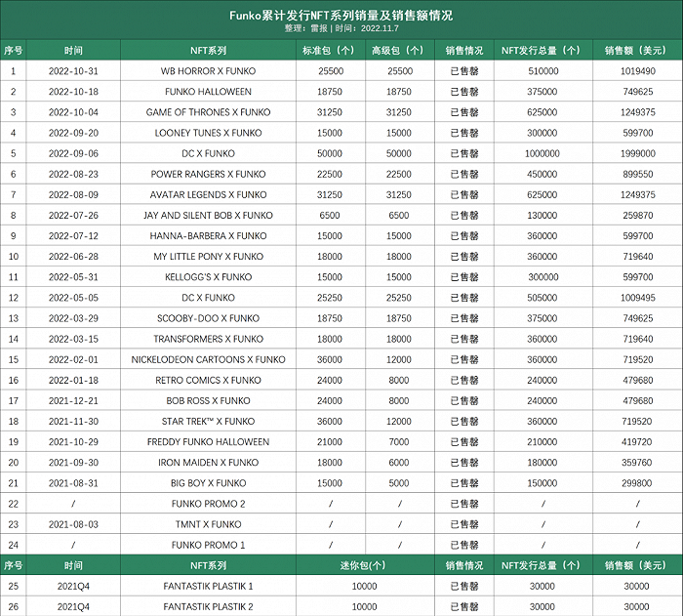This screenshot has width=683, height=616.
Task: Click the '标准包（个）' column header
Action: tap(330, 51)
